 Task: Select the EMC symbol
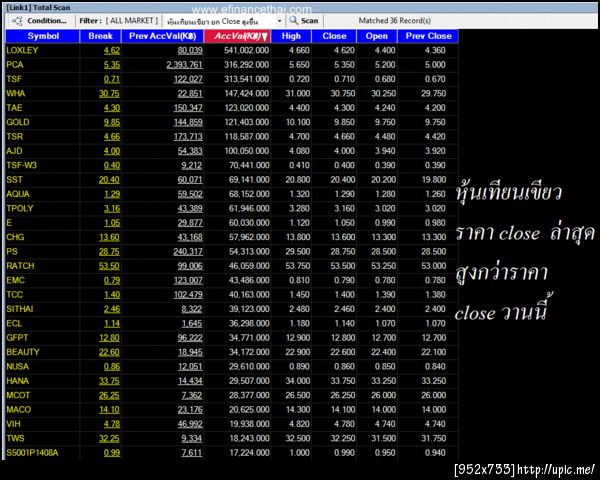click(x=15, y=280)
